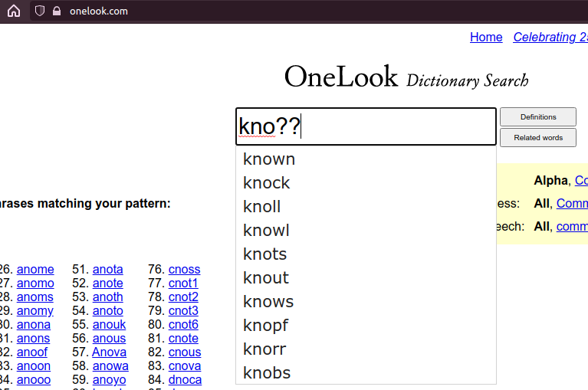Open the anous result link
This screenshot has height=390, width=588.
[109, 339]
